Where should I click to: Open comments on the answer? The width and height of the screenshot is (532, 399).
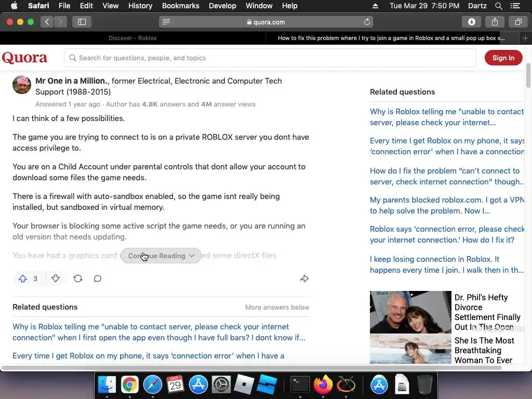[x=98, y=278]
